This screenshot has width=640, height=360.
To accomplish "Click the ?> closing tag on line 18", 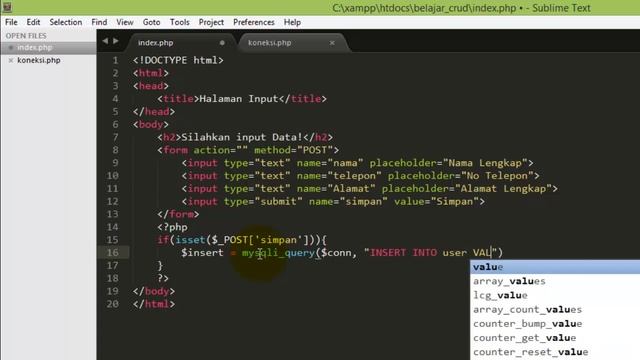I will [163, 278].
